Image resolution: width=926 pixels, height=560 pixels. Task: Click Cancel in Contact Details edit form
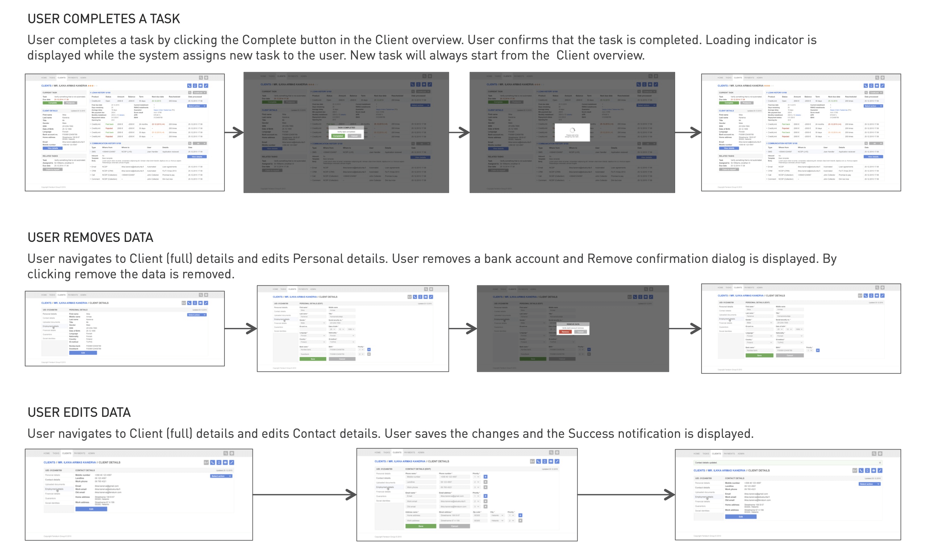(x=454, y=526)
